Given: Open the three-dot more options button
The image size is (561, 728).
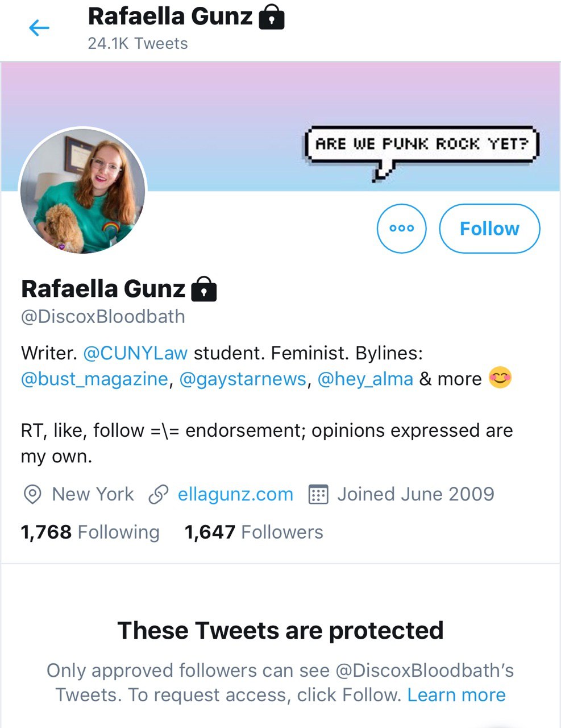Looking at the screenshot, I should coord(401,228).
